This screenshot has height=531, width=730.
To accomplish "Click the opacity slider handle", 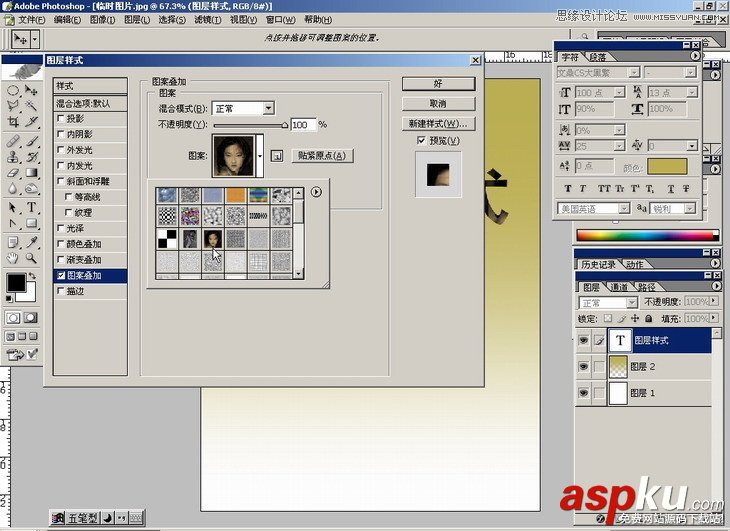I will pyautogui.click(x=284, y=125).
